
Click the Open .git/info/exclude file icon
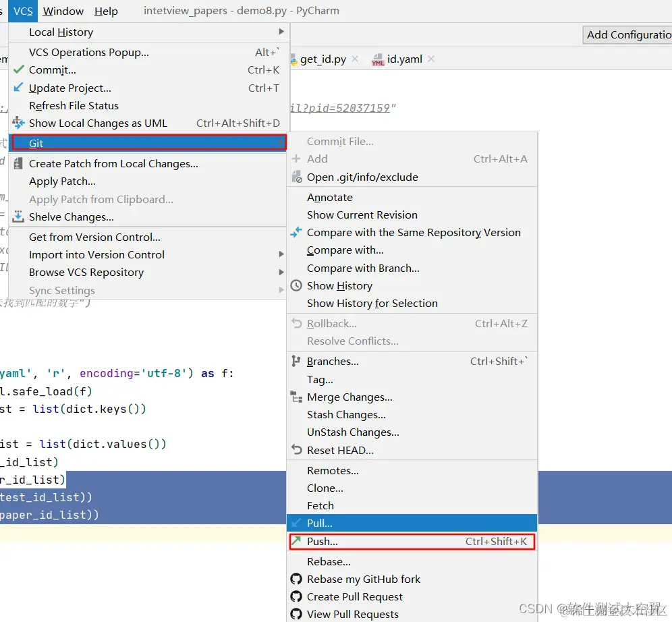point(297,177)
